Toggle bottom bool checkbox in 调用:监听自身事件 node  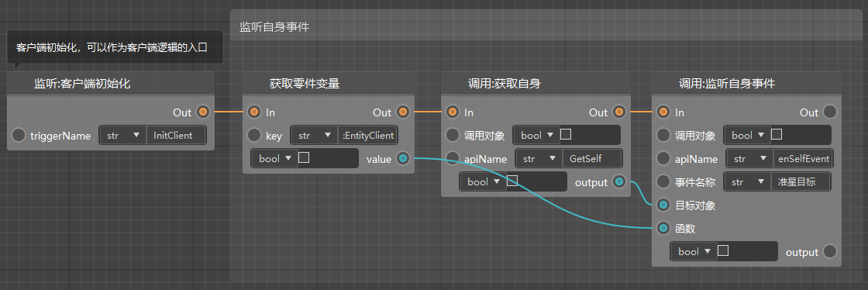[x=722, y=251]
